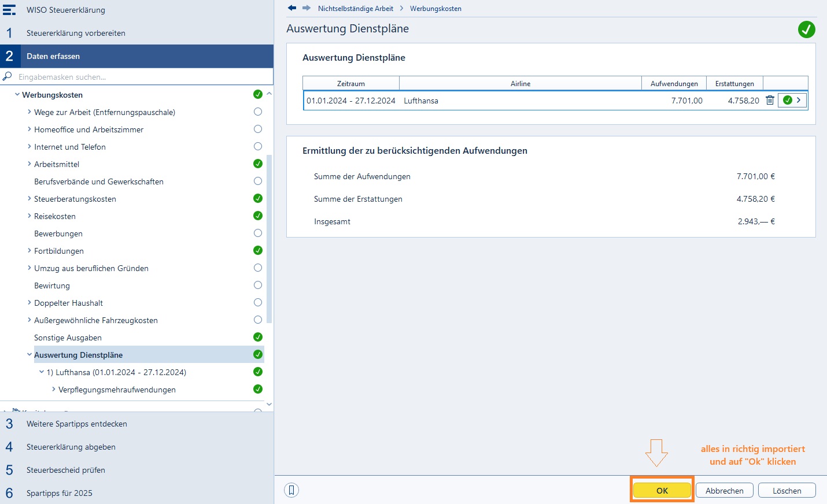Click the back navigation arrow
The width and height of the screenshot is (827, 504).
(292, 8)
